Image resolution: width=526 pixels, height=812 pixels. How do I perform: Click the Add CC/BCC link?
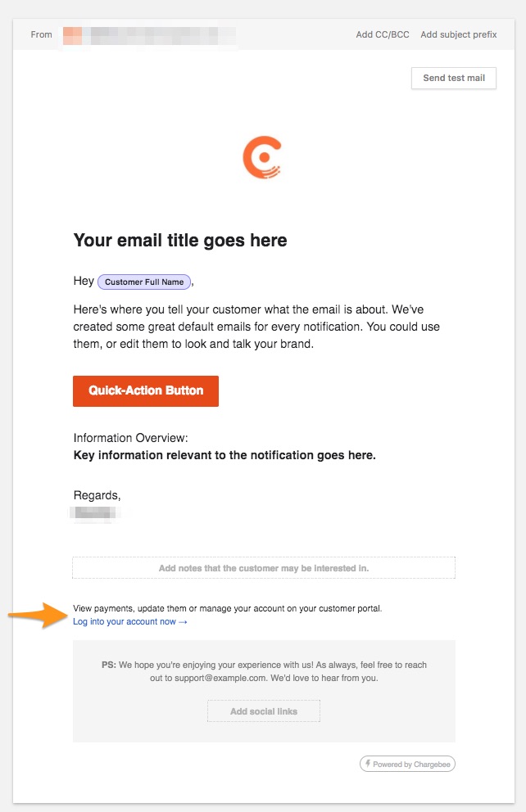[381, 34]
